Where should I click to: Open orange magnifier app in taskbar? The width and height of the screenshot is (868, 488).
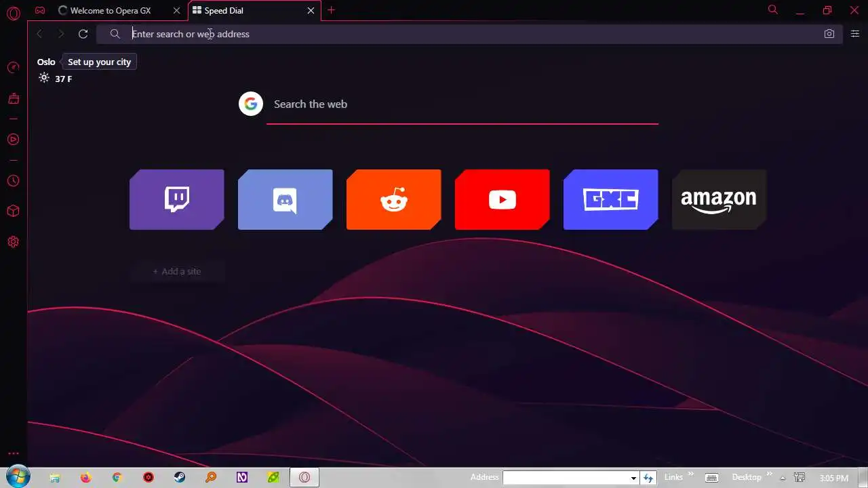(211, 477)
